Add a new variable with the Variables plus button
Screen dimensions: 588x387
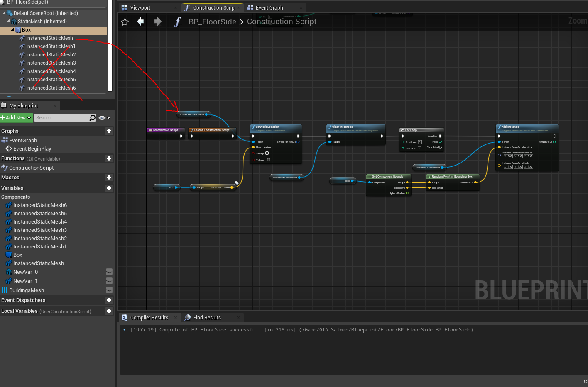tap(109, 188)
